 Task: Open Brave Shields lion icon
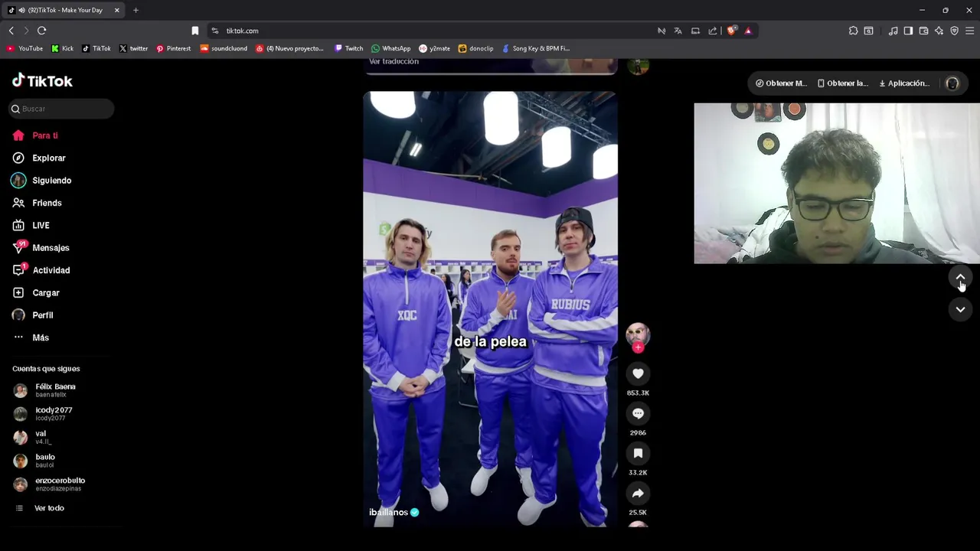pyautogui.click(x=732, y=31)
